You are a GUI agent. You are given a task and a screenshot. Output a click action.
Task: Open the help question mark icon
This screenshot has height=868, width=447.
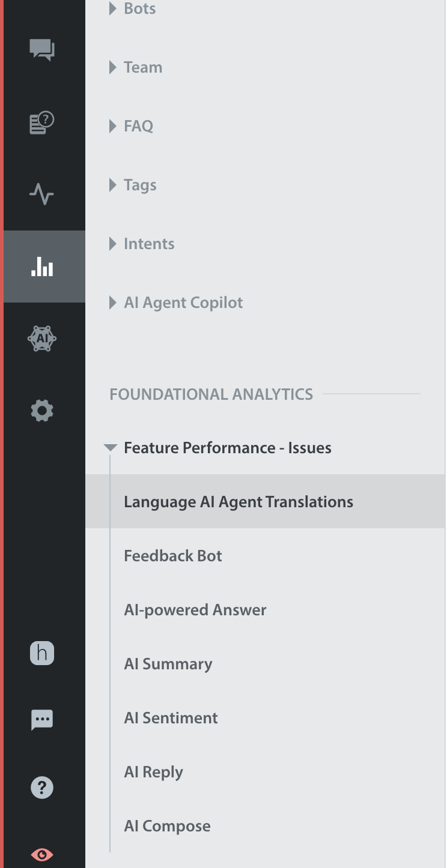coord(42,788)
